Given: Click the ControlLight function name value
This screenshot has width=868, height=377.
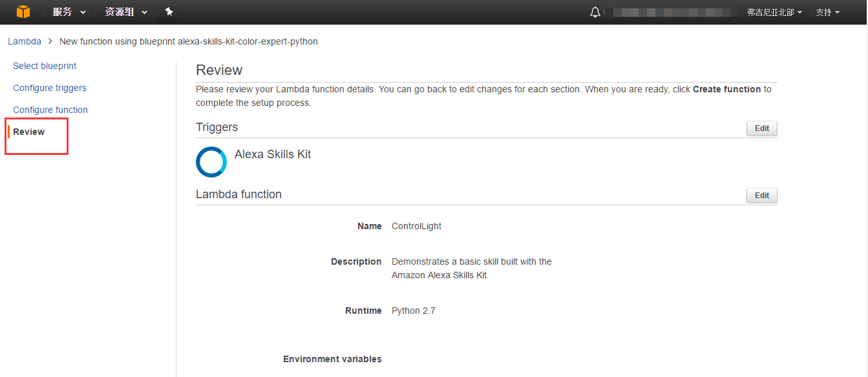Looking at the screenshot, I should [x=416, y=226].
